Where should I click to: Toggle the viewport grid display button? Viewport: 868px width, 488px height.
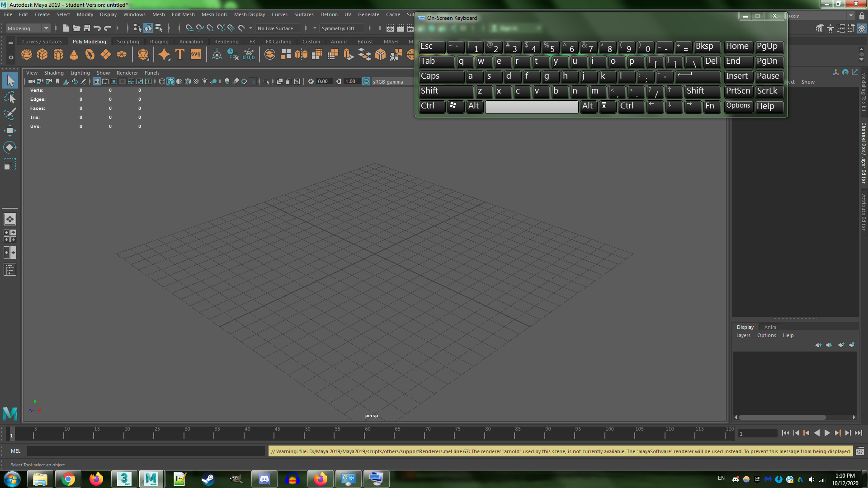96,81
